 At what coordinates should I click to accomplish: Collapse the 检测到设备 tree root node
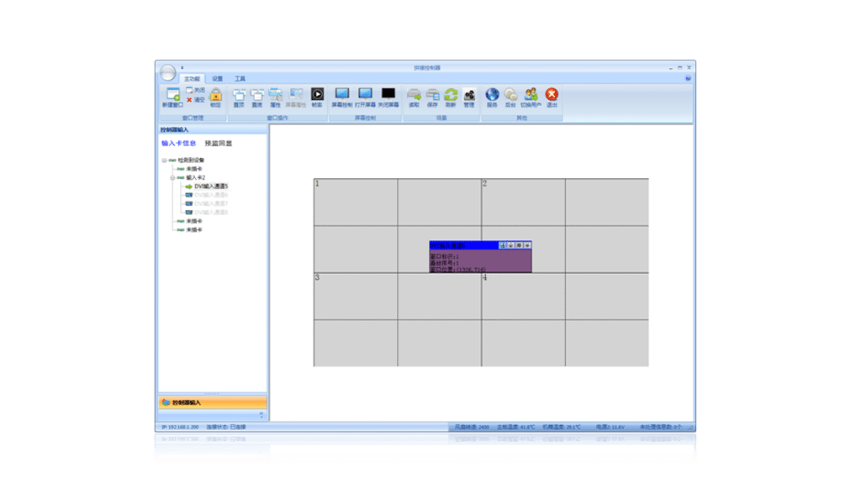162,160
